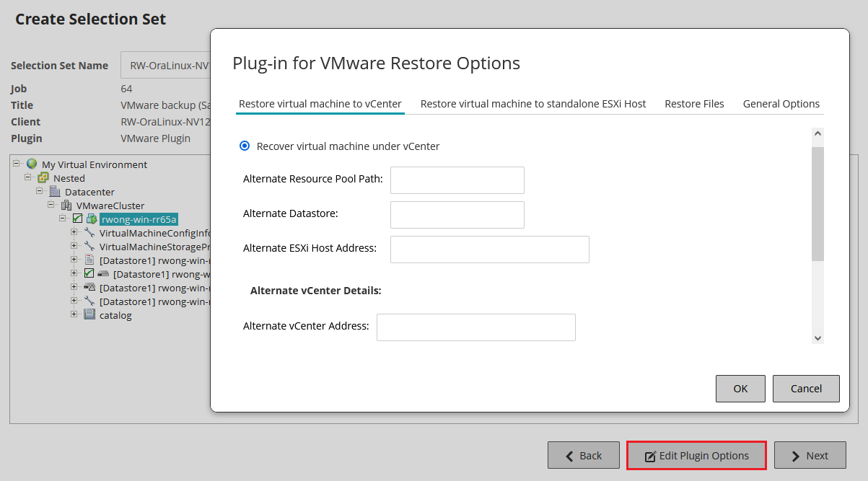Click the Selection Set Name field
868x481 pixels.
(165, 66)
